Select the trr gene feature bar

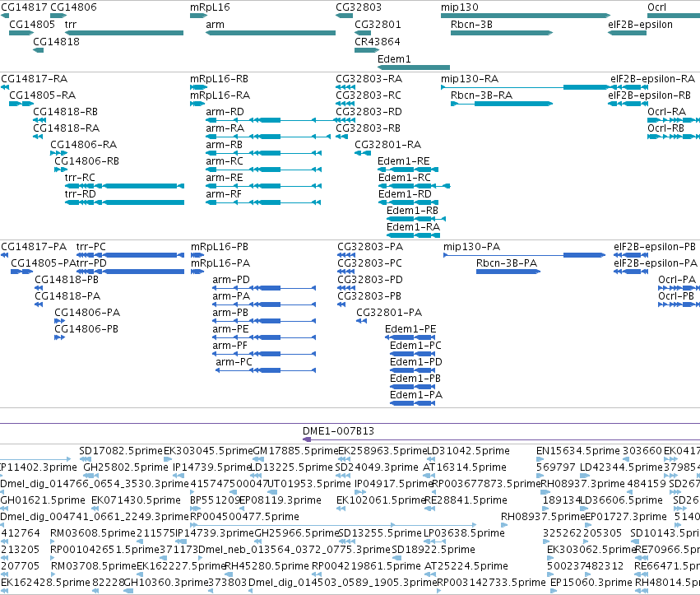click(124, 33)
